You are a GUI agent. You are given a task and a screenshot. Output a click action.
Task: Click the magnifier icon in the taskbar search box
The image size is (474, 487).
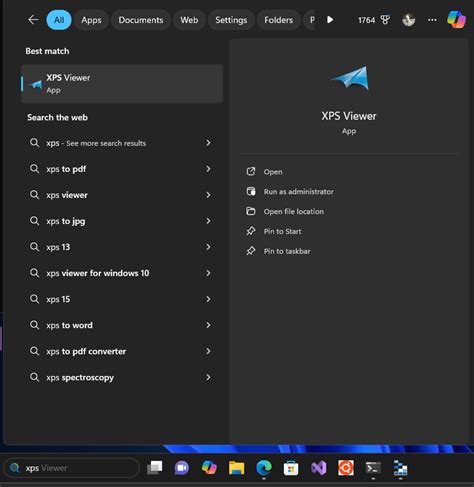tap(14, 468)
